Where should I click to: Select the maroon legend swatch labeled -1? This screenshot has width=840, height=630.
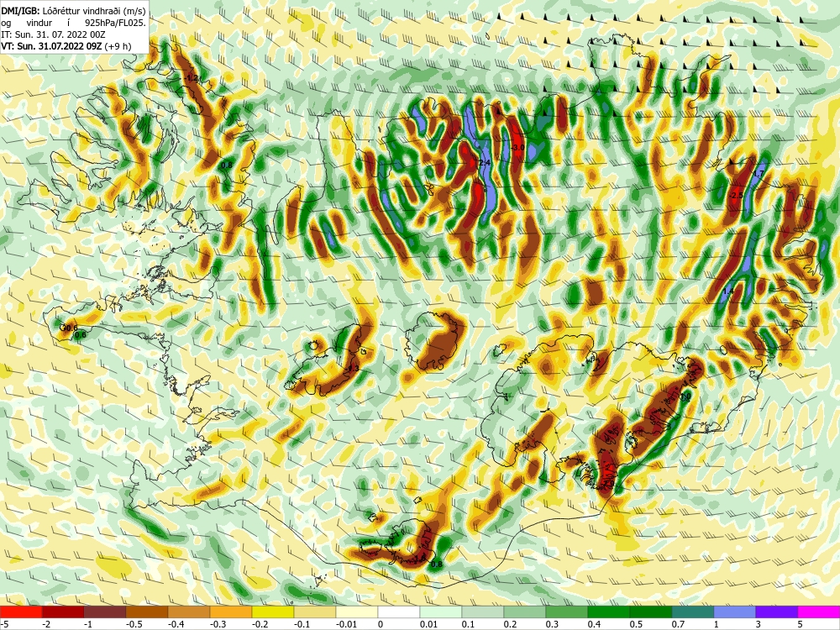coord(105,612)
